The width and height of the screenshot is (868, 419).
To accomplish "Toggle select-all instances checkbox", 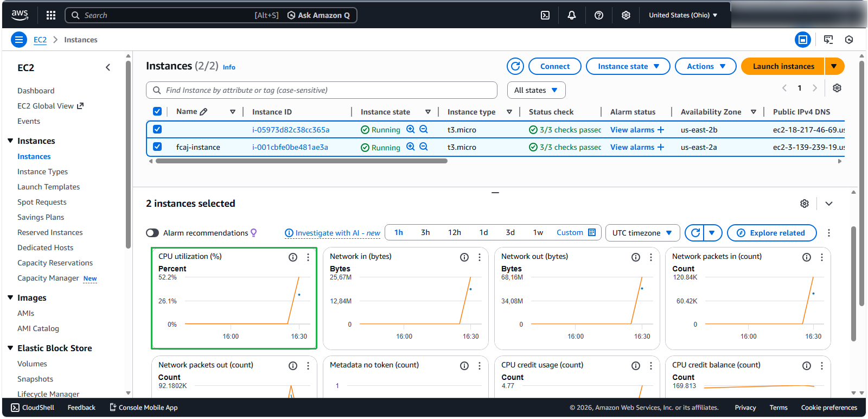I will pyautogui.click(x=157, y=111).
